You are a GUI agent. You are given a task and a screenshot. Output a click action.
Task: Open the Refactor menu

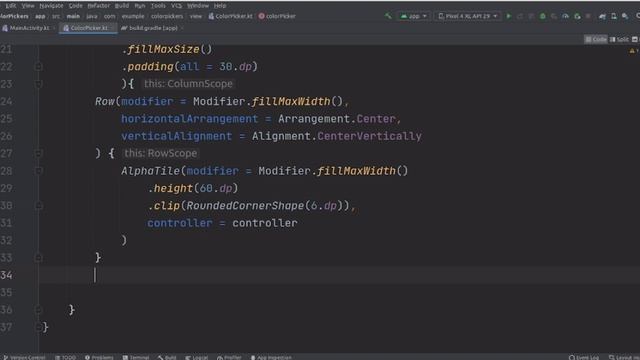(x=98, y=6)
